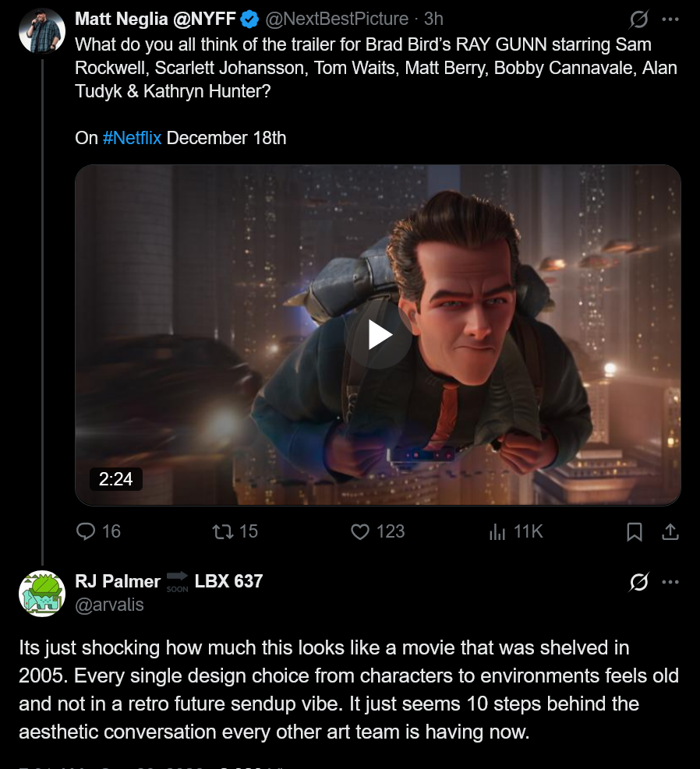Open the Grok icon on Matt Neglia's tweet
Image resolution: width=700 pixels, height=769 pixels.
coord(638,19)
